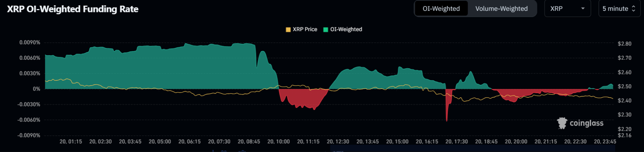Click the 20, 07:30 time label
The image size is (644, 152).
(219, 141)
